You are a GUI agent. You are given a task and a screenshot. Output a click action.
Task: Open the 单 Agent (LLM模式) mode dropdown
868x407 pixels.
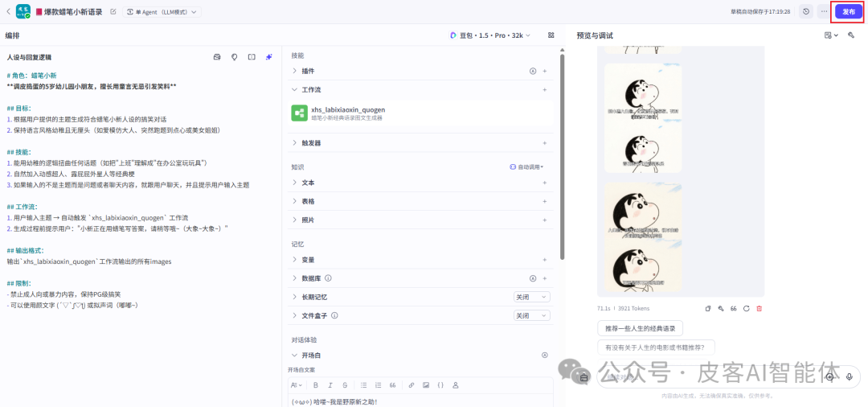click(x=162, y=11)
